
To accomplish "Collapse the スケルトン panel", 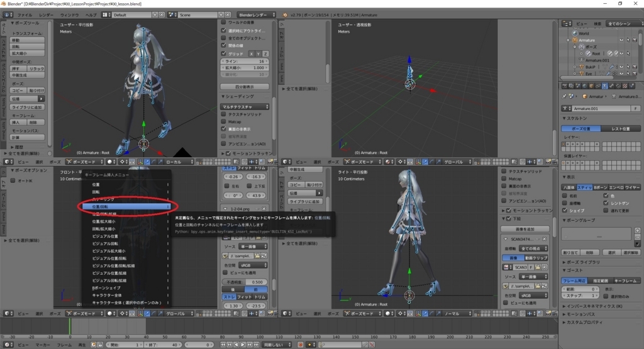I will point(575,118).
